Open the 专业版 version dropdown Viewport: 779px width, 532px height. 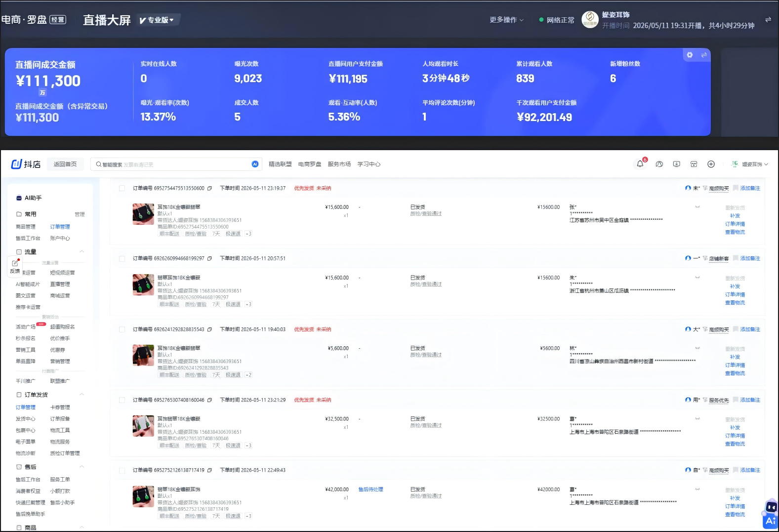click(158, 20)
